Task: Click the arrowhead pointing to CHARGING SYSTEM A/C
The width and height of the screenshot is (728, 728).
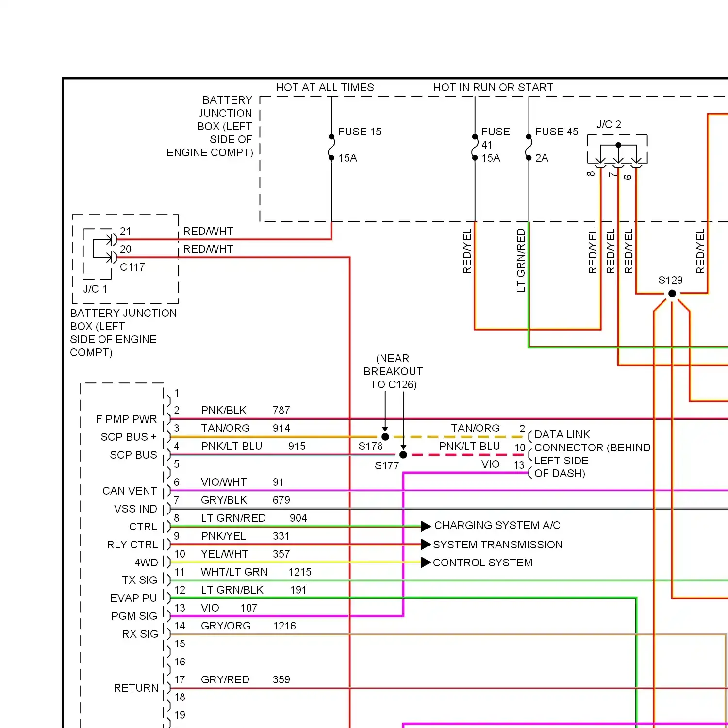Action: coord(426,526)
